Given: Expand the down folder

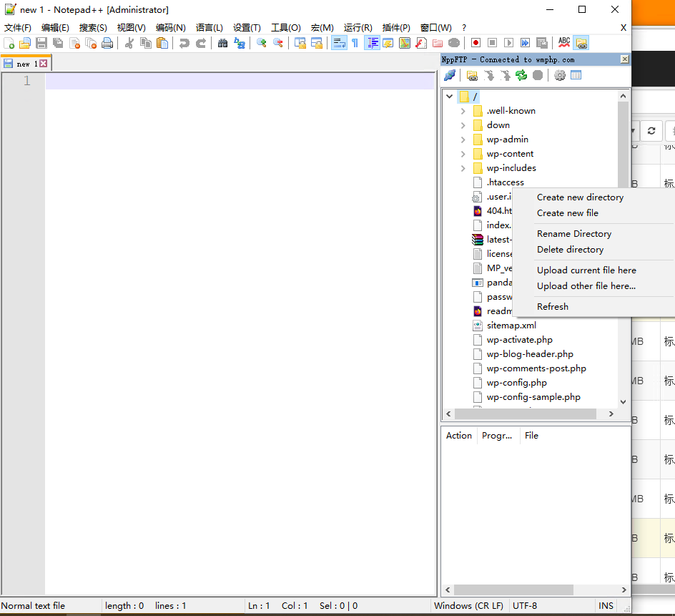Looking at the screenshot, I should pos(463,125).
